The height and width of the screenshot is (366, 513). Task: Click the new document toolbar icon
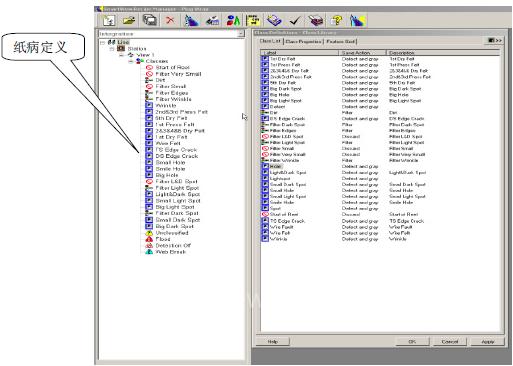point(108,21)
